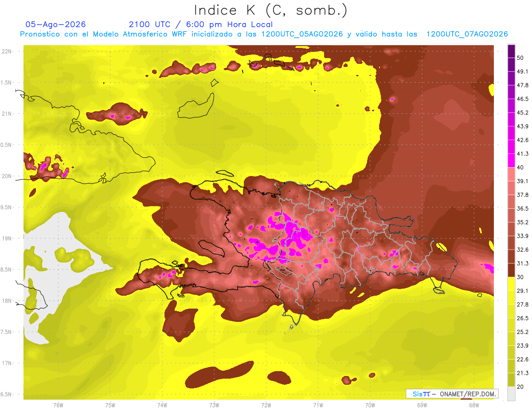Image resolution: width=532 pixels, height=411 pixels.
Task: Click the legend value "27.8"
Action: (x=522, y=305)
